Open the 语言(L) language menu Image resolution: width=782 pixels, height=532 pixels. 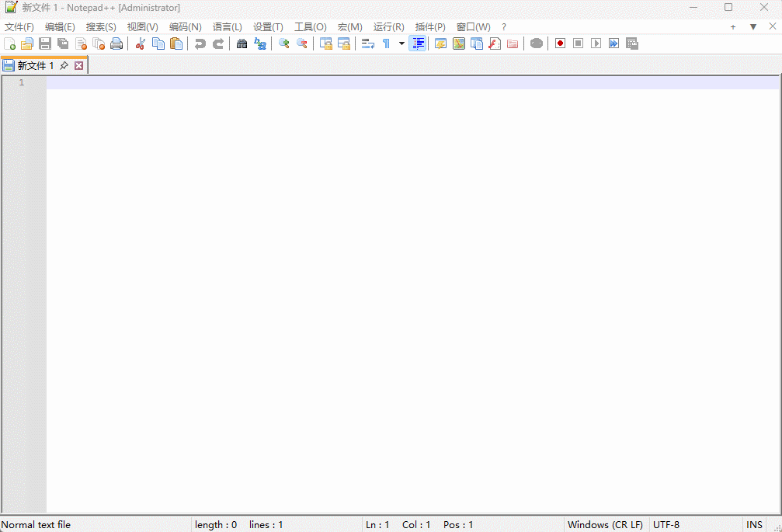coord(227,27)
